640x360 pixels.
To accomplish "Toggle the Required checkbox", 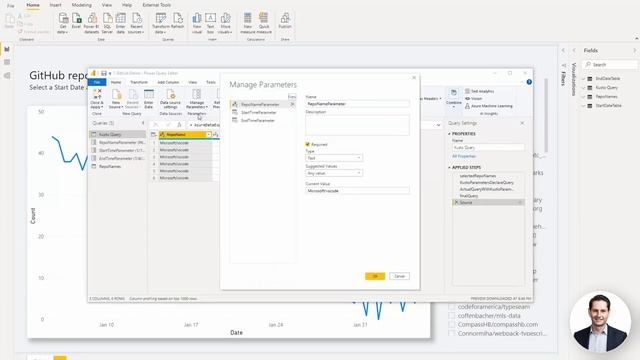I will [307, 144].
